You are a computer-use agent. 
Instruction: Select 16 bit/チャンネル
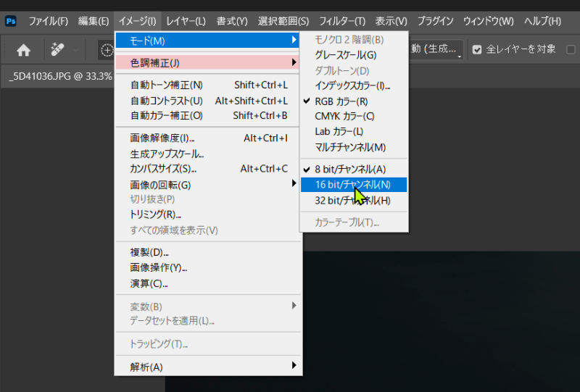[x=352, y=185]
